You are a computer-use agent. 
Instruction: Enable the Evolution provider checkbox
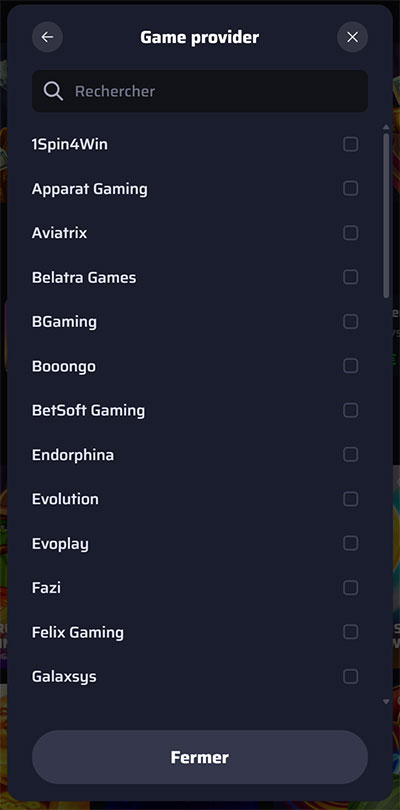click(350, 499)
